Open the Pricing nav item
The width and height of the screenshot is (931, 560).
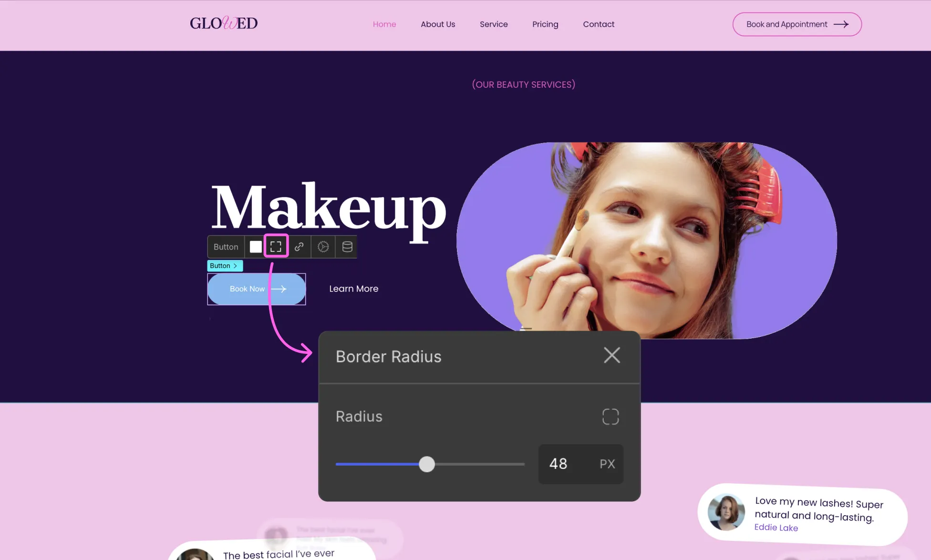point(545,24)
